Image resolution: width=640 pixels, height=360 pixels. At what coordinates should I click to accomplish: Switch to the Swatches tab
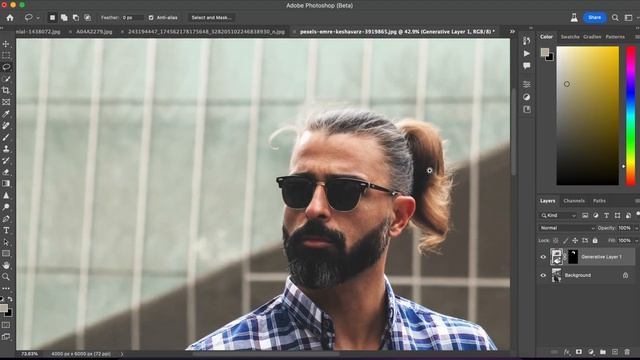click(570, 37)
